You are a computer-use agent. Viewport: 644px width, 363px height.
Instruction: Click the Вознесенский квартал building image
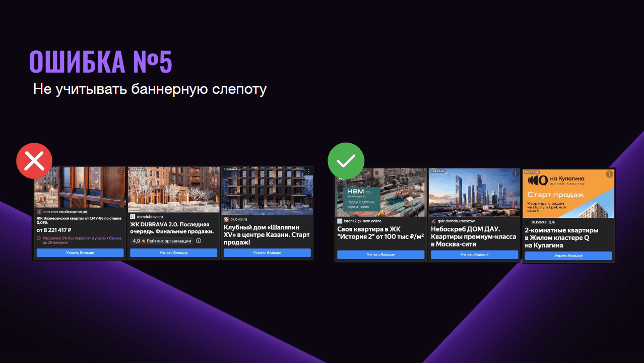80,187
